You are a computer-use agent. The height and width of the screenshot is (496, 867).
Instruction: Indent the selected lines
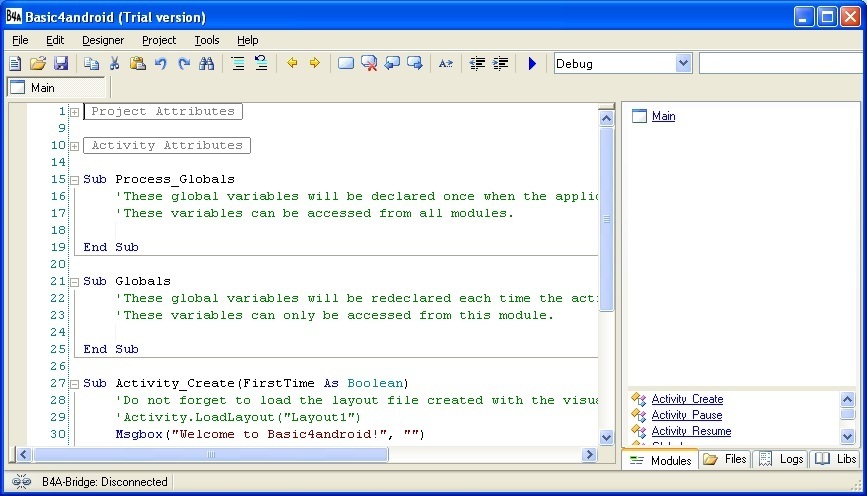(x=500, y=64)
